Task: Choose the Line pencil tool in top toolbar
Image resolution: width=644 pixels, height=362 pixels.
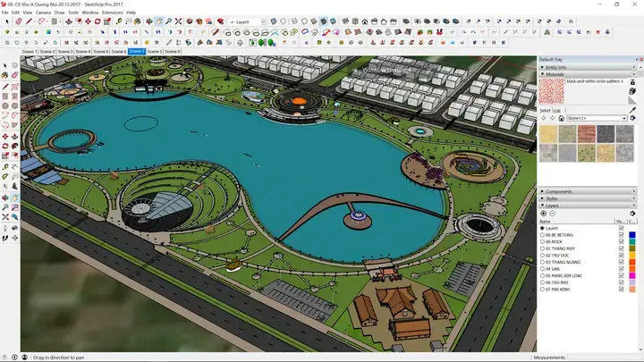Action: [29, 21]
